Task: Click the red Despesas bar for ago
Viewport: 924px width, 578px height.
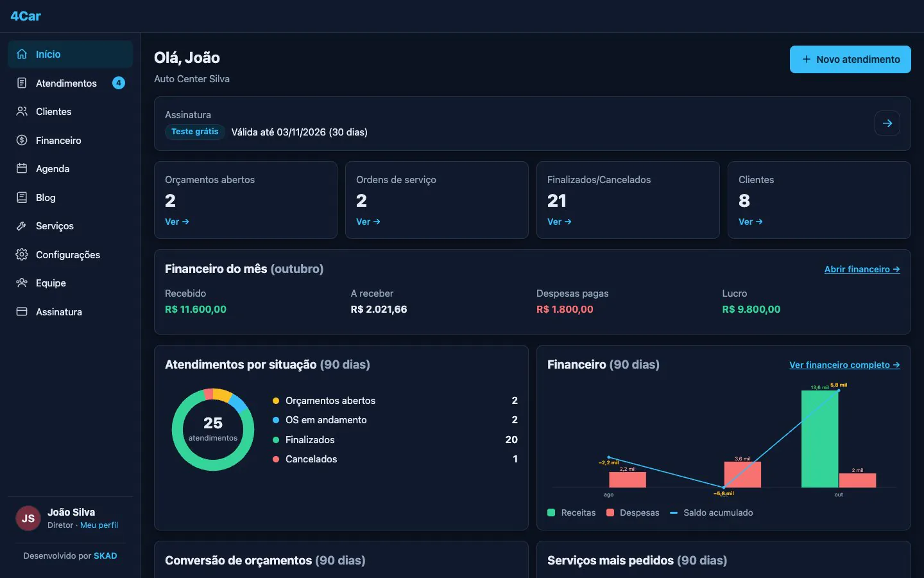Action: [628, 480]
